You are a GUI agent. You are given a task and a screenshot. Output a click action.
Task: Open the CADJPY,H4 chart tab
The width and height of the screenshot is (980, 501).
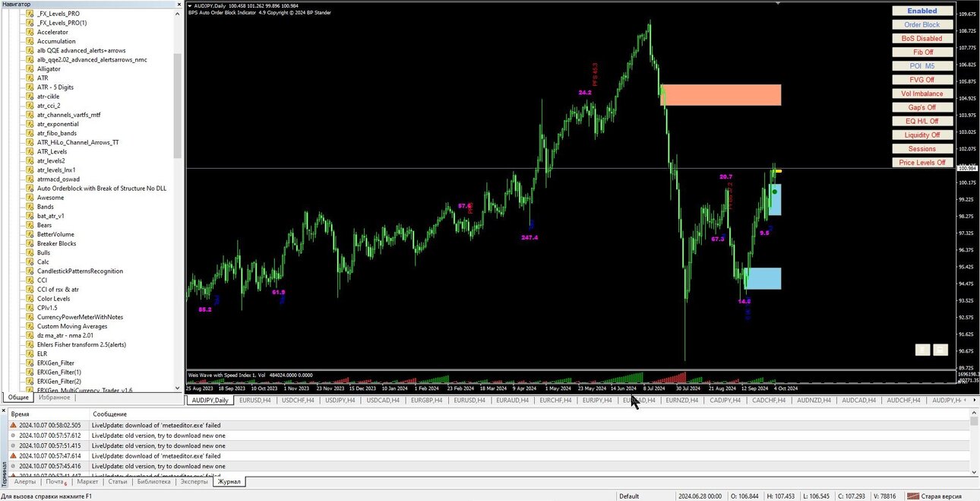coord(725,400)
